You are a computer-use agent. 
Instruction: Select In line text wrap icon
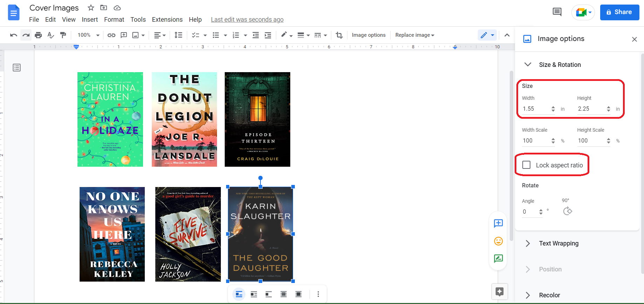239,294
